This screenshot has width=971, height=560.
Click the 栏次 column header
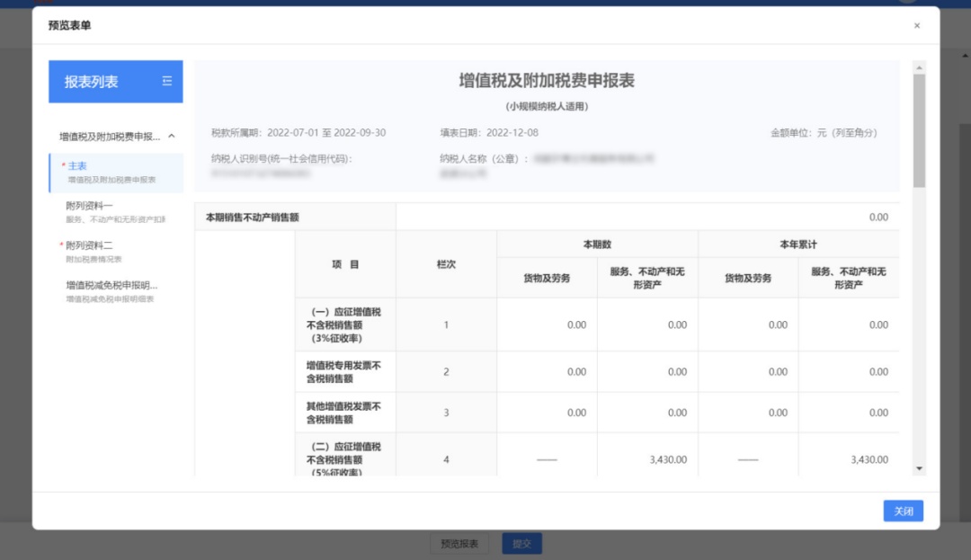(x=446, y=264)
